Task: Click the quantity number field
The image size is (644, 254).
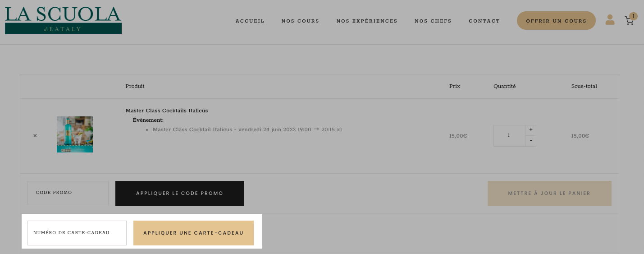Action: pos(509,136)
